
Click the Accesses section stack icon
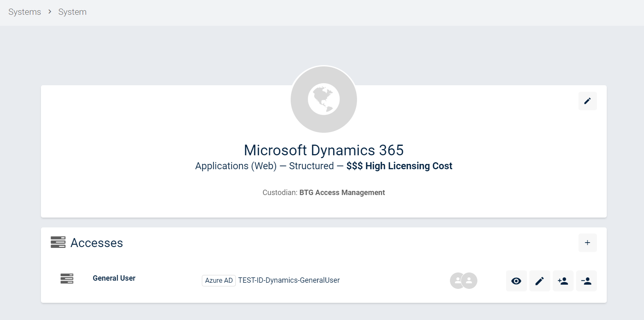(x=58, y=242)
